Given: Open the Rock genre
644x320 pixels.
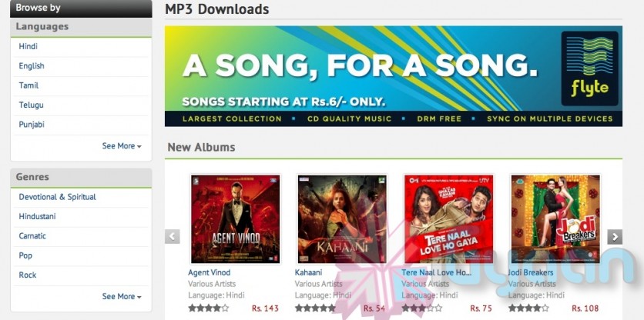Looking at the screenshot, I should pyautogui.click(x=28, y=275).
